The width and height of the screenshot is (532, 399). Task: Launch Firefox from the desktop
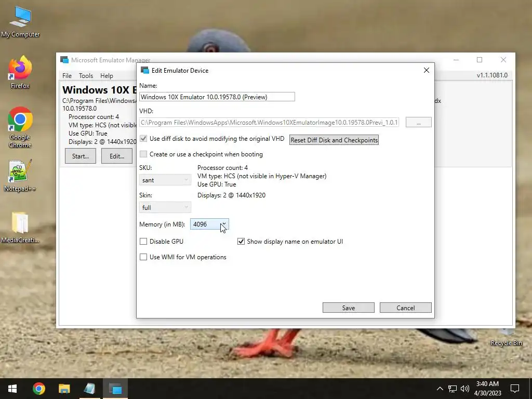point(20,72)
